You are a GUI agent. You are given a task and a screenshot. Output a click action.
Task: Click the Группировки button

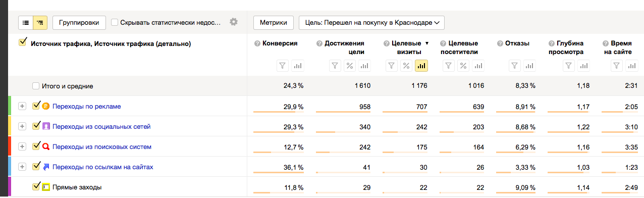[79, 22]
